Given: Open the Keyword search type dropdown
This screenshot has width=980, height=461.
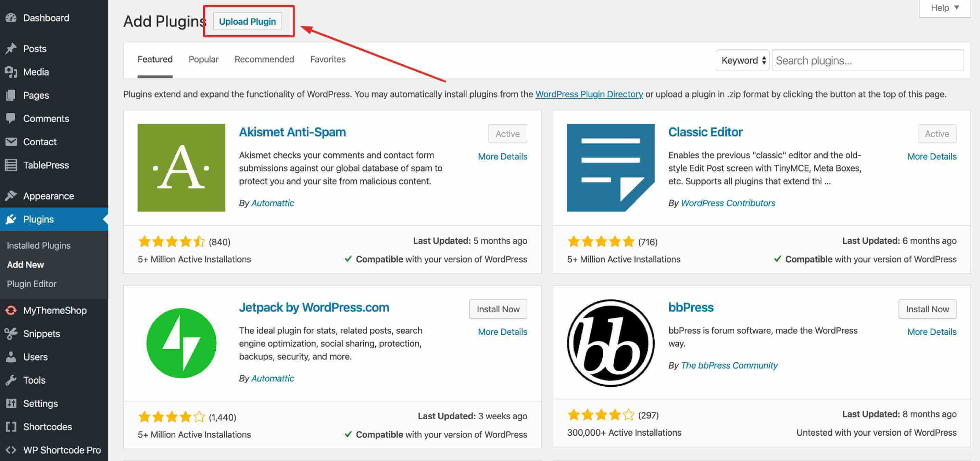Looking at the screenshot, I should 742,61.
